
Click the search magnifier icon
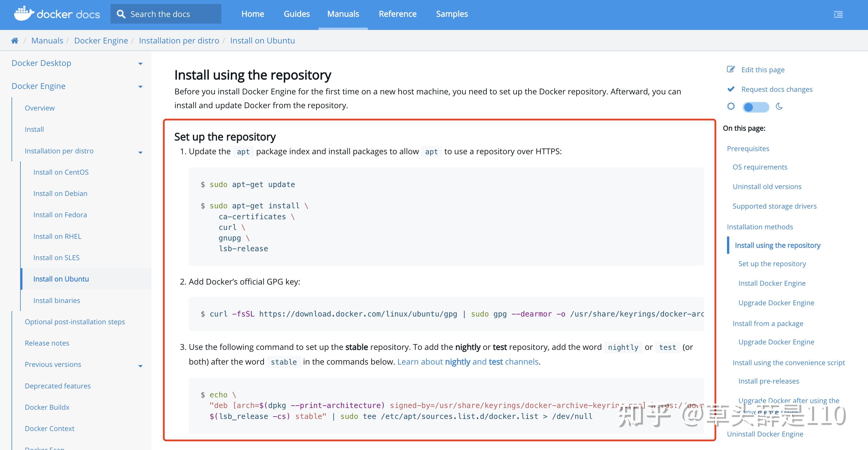pos(121,14)
